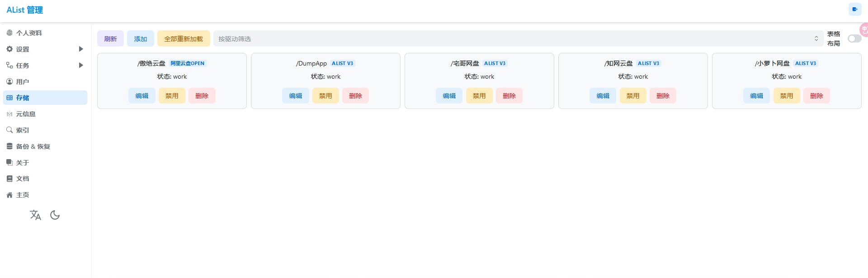Click the 添加 add storage button
The height and width of the screenshot is (278, 868).
click(141, 38)
